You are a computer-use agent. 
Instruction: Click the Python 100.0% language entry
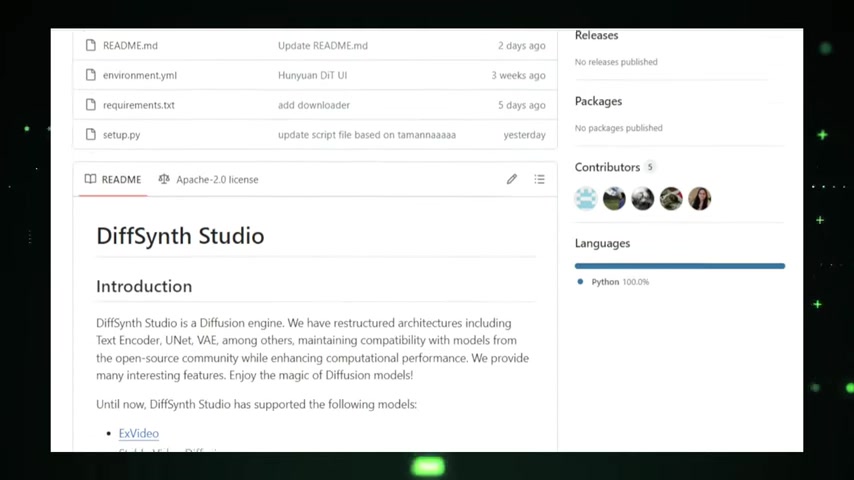pyautogui.click(x=613, y=282)
